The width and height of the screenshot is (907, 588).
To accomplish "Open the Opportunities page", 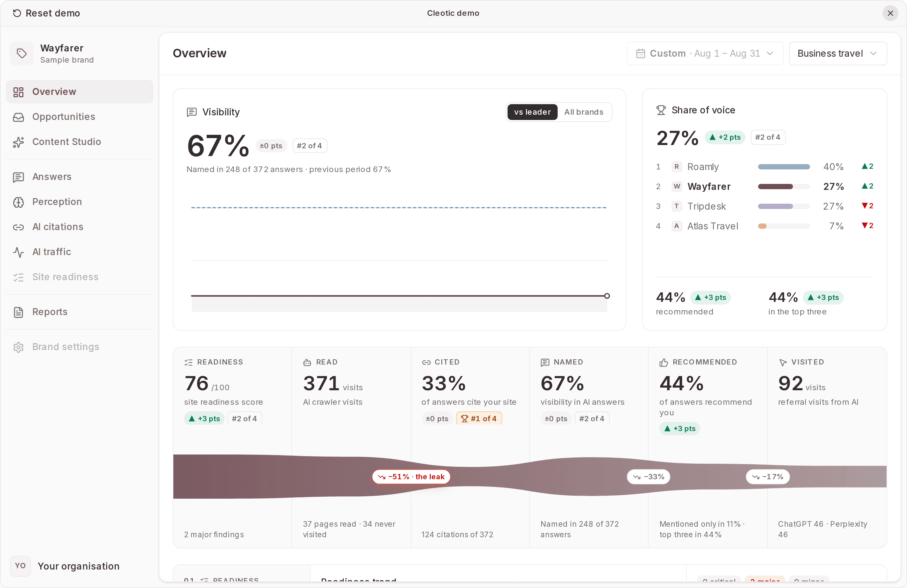I will [x=80, y=117].
